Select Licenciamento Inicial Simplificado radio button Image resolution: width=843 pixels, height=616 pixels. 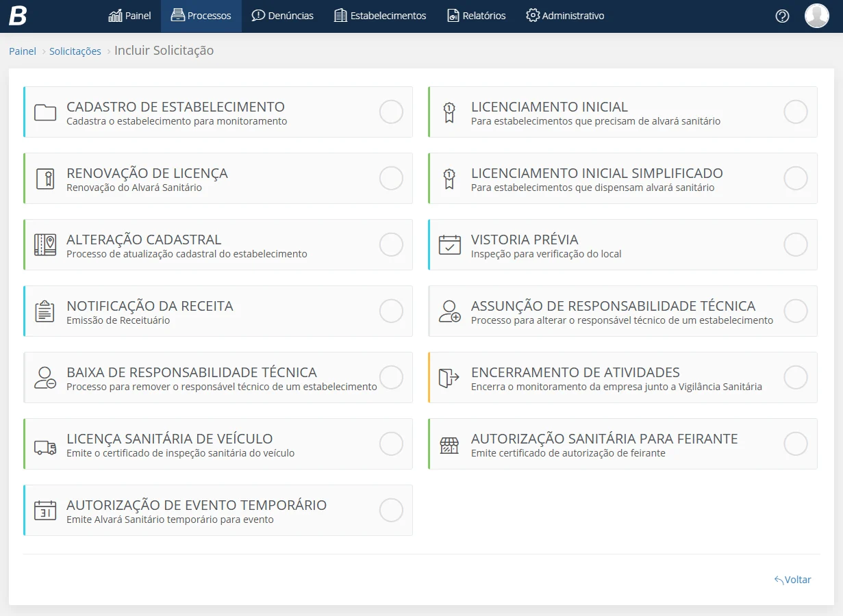click(796, 178)
